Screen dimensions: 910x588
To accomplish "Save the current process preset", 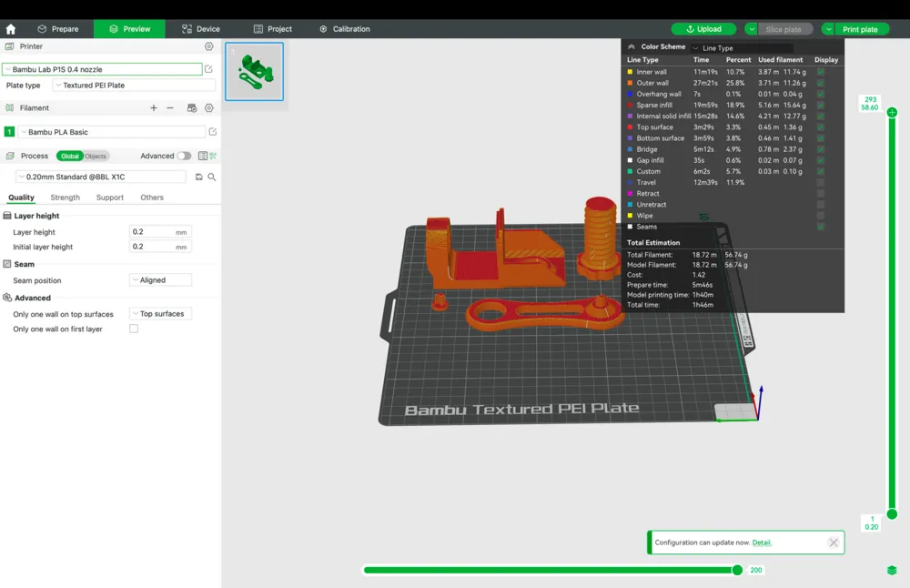I will tap(199, 177).
